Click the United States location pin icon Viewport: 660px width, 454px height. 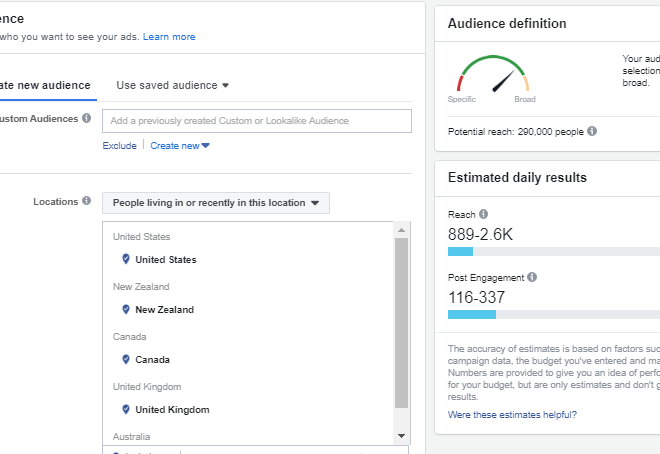125,259
